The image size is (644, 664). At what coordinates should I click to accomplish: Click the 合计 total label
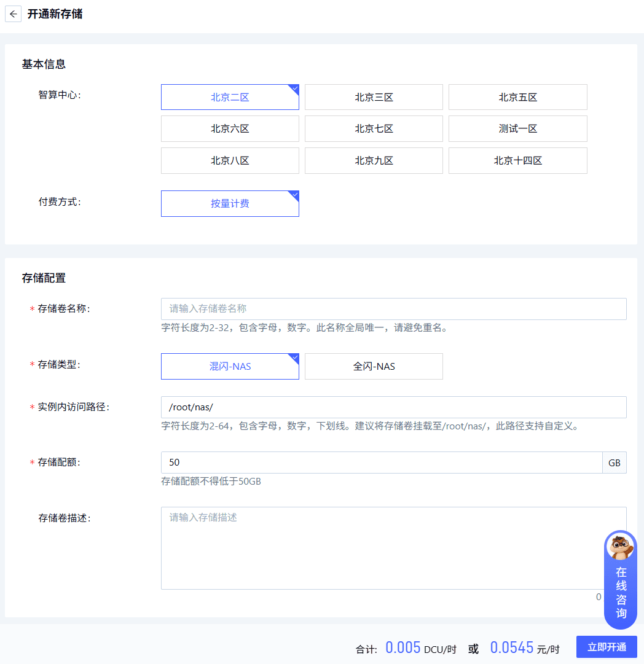click(366, 649)
